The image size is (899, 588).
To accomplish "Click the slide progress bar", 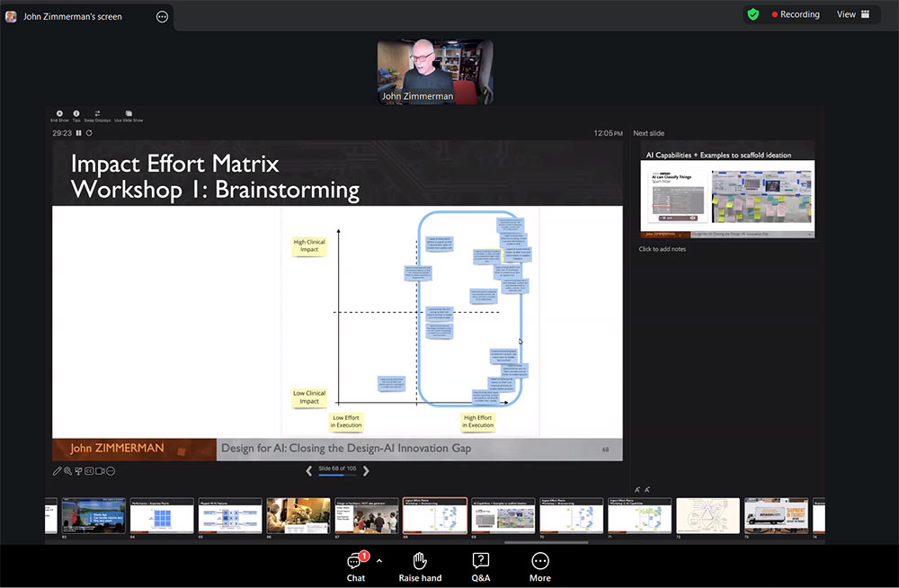I will pos(337,475).
